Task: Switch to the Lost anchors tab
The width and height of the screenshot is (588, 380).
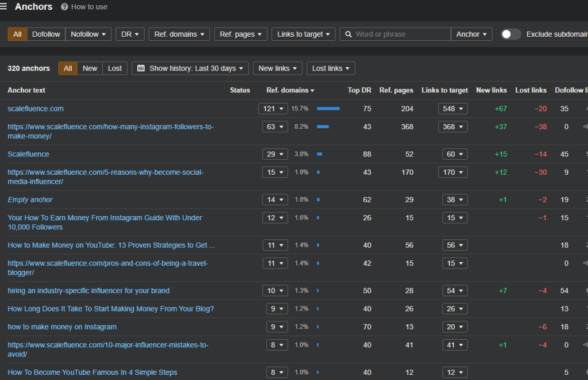Action: 115,68
